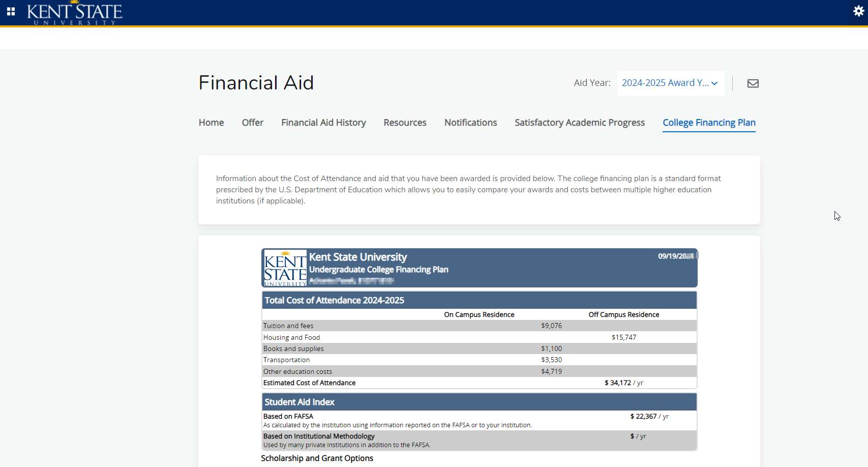868x467 pixels.
Task: Click the Based on FAFSA label
Action: (288, 416)
